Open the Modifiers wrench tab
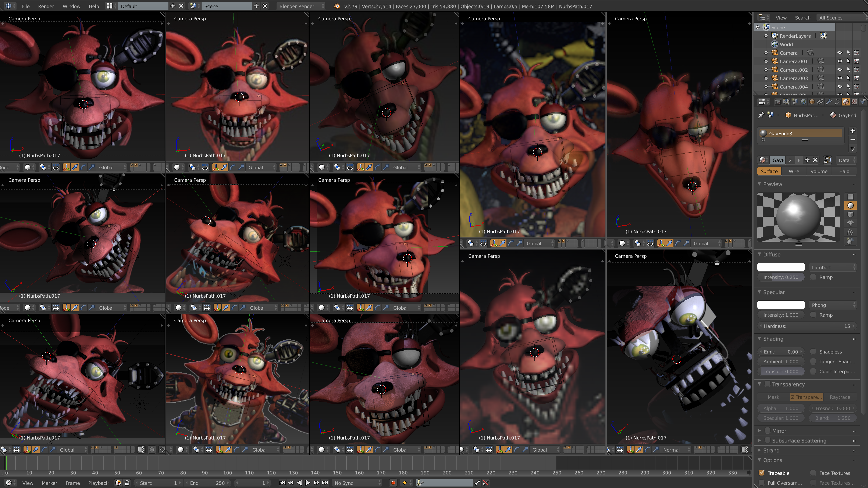Viewport: 868px width, 488px height. click(x=829, y=102)
